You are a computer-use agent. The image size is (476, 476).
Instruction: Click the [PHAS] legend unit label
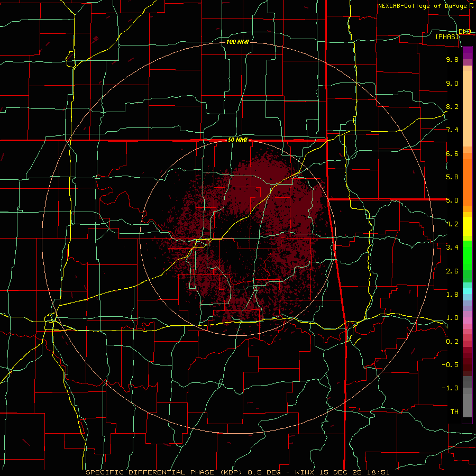[x=447, y=36]
